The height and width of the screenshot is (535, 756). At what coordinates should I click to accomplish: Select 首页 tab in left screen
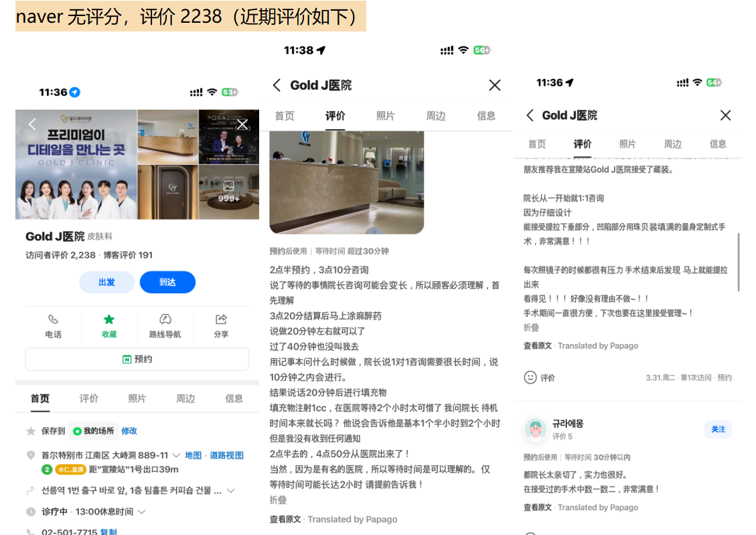pyautogui.click(x=40, y=398)
